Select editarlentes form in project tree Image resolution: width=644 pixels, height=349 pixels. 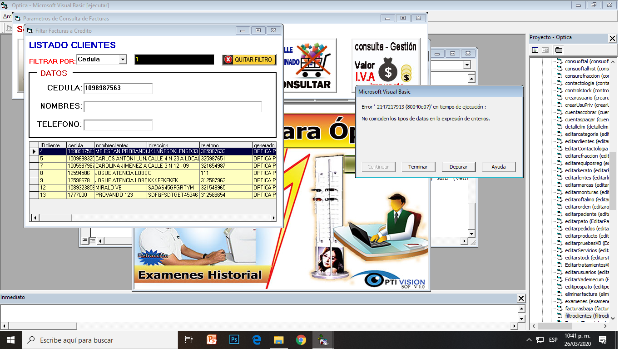point(587,178)
